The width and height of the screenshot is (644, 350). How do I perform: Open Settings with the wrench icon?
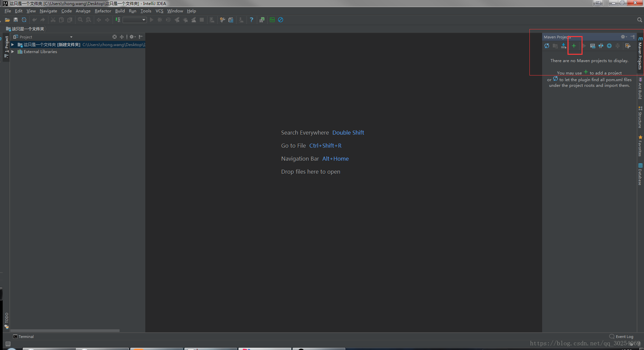click(222, 20)
